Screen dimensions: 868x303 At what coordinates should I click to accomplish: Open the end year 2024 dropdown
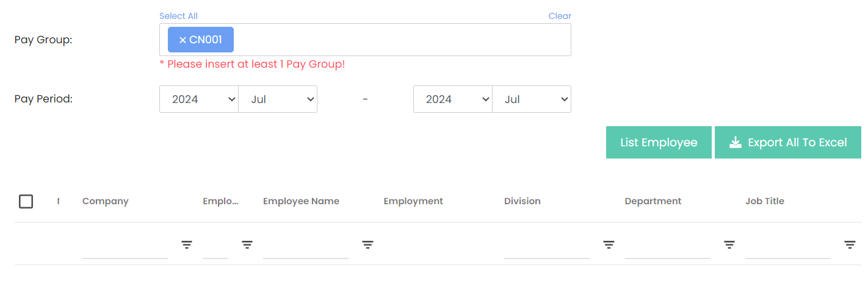click(453, 99)
